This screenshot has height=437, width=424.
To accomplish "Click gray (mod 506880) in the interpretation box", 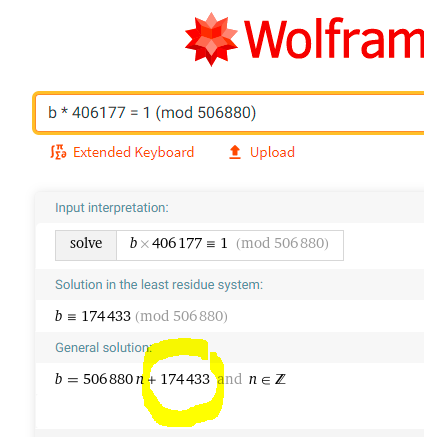I will click(282, 244).
